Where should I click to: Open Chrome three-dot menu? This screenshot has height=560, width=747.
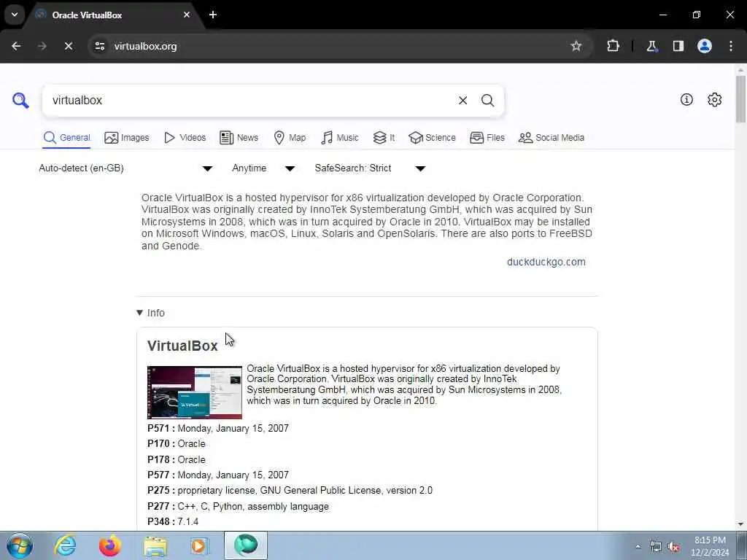click(x=731, y=46)
